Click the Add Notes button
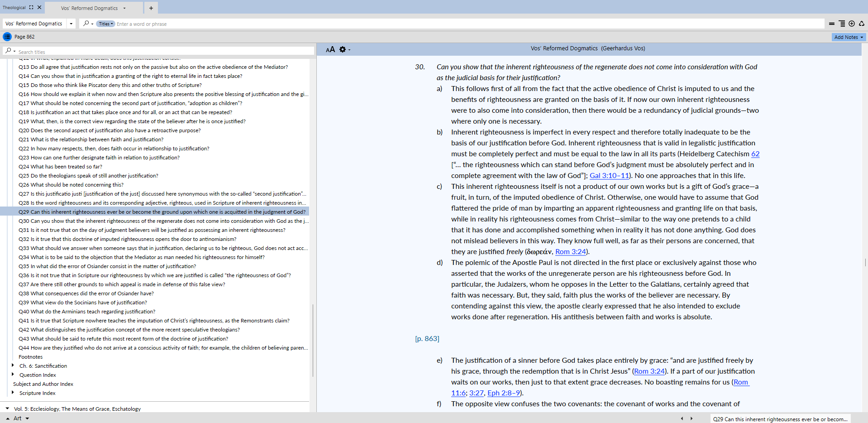868x423 pixels. tap(848, 37)
